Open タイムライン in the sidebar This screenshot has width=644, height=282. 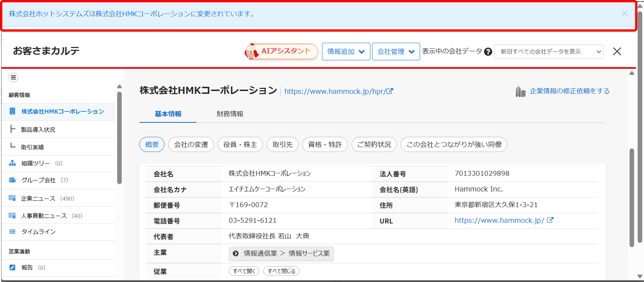click(x=58, y=232)
